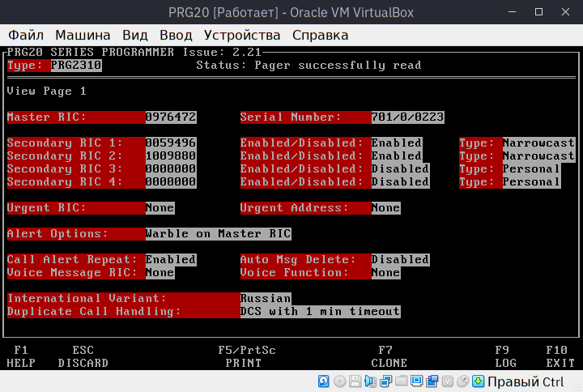Click the display monitor status icon
Image resolution: width=583 pixels, height=392 pixels.
pos(416,381)
